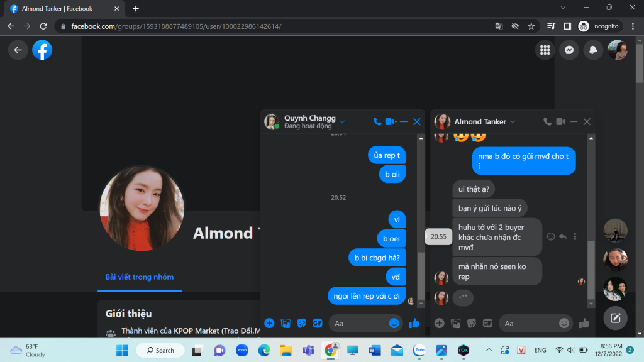Reload the page
This screenshot has height=362, width=644.
[x=43, y=26]
